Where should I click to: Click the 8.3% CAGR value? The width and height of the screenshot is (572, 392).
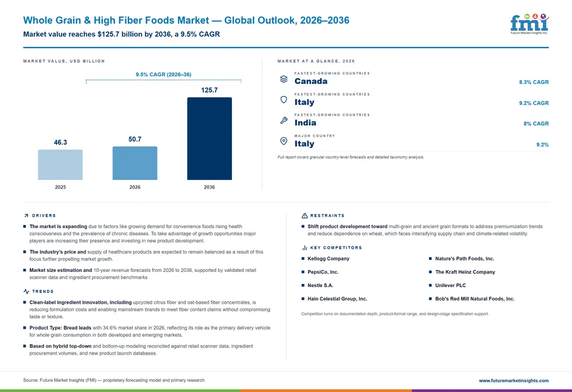pos(534,82)
